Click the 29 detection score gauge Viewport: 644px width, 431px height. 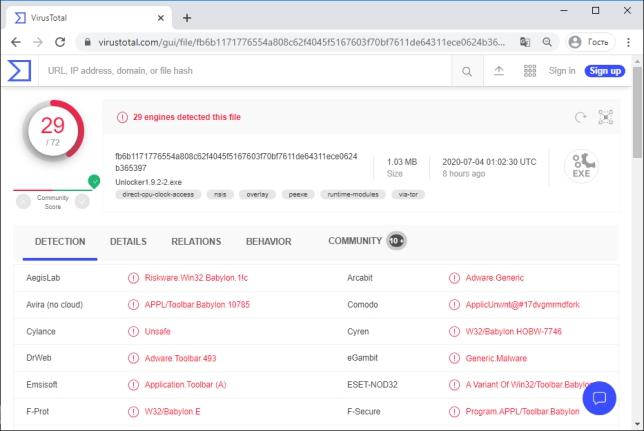(53, 131)
